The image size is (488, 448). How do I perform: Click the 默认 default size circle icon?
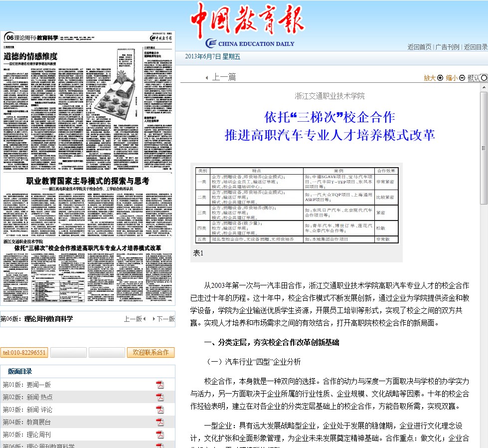click(484, 78)
